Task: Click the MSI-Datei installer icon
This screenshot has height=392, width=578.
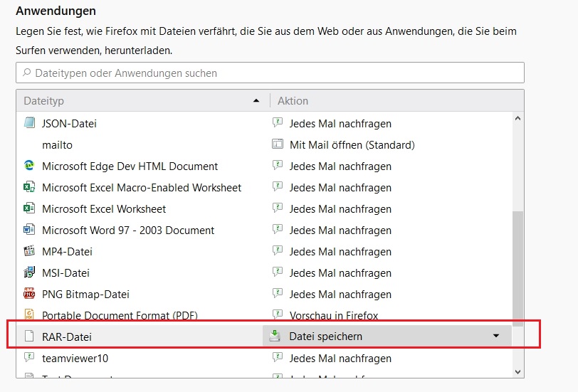Action: [29, 272]
